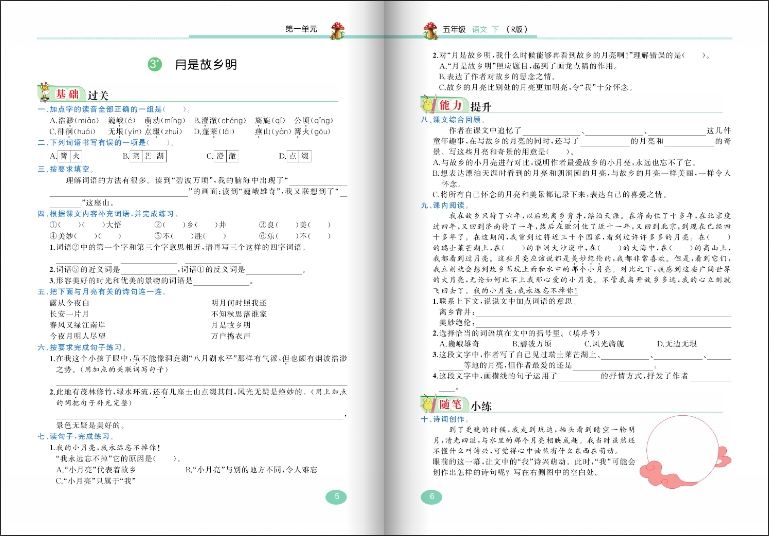The image size is (769, 536).
Task: Click question heading "十、诗词创作"
Action: (x=445, y=419)
